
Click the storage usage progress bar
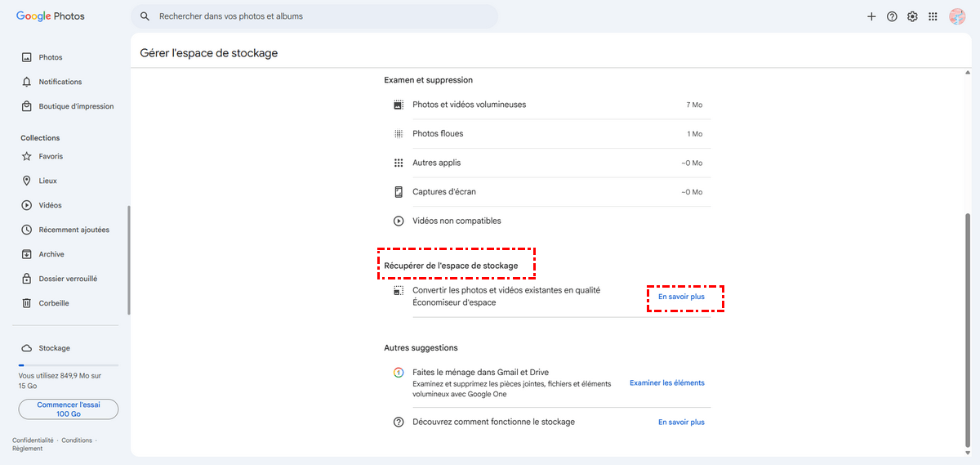[x=69, y=365]
